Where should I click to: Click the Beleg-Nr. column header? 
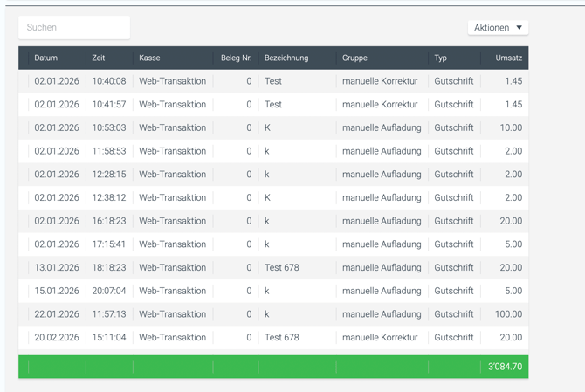236,58
